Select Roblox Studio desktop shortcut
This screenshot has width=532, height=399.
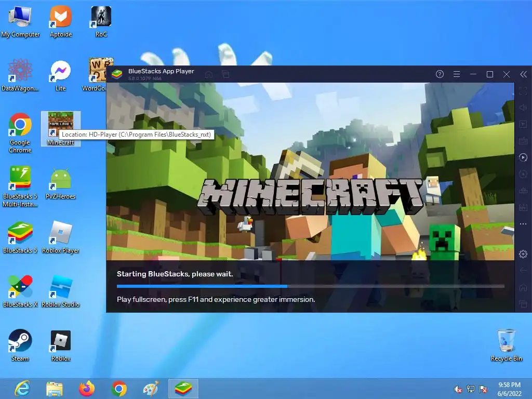coord(61,291)
